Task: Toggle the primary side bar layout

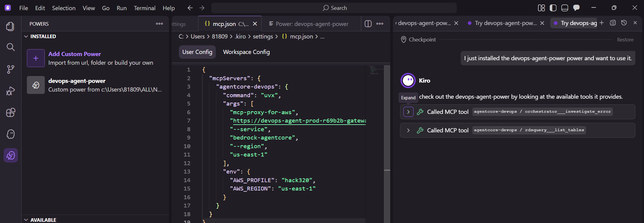Action: coord(553,8)
